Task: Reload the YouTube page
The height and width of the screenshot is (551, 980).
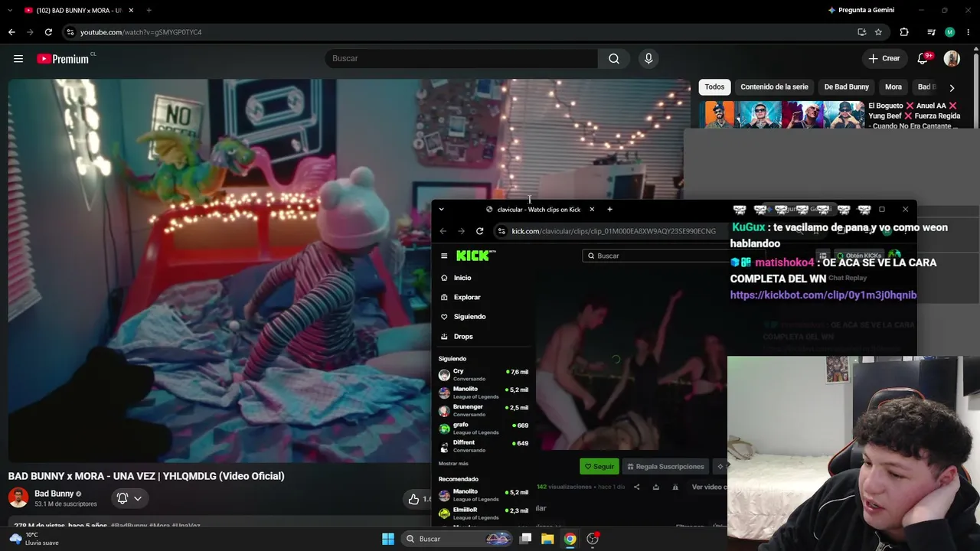Action: 48,32
